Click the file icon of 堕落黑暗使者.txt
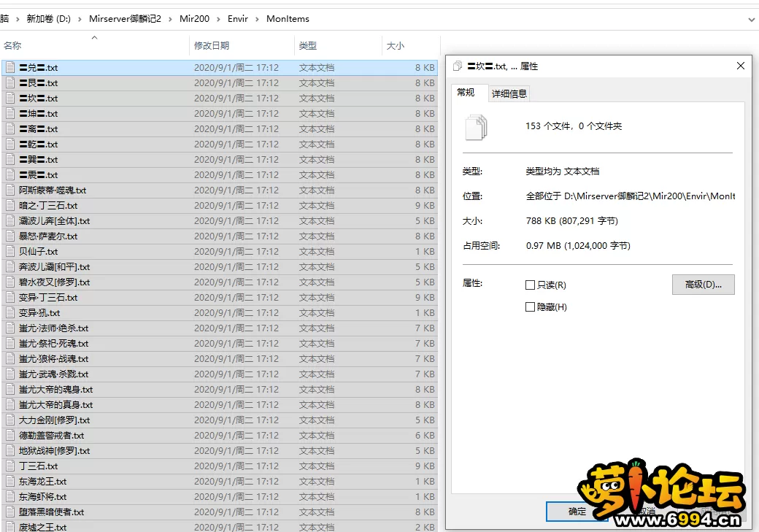759x532 pixels. pos(10,512)
